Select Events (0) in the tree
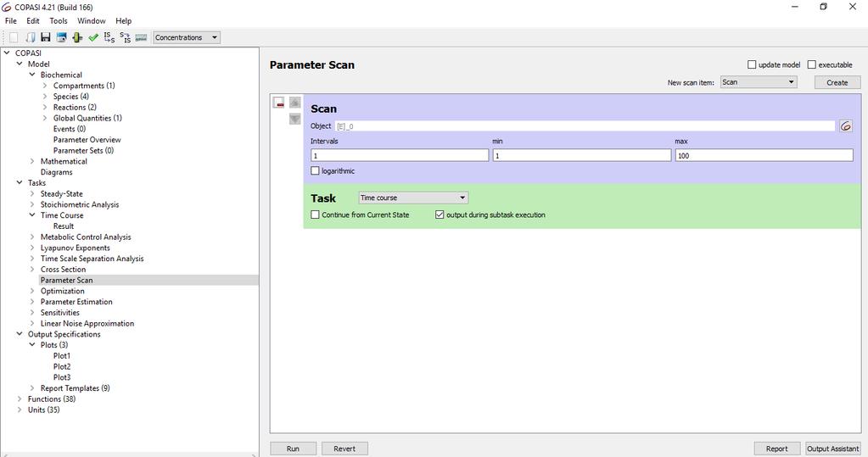The height and width of the screenshot is (457, 868). tap(70, 129)
